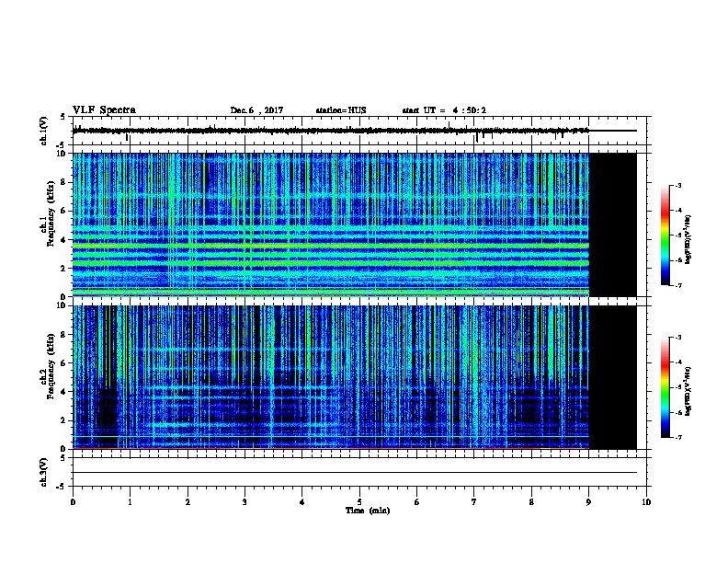Screen dimensions: 728x563
Task: Click the ch.1 "Frequency (kHz)" axis label
Action: [51, 213]
